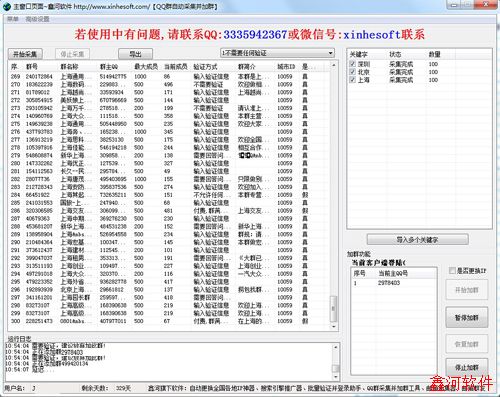500x397 pixels.
Task: Click the 用户名 status bar entry
Action: pos(20,388)
